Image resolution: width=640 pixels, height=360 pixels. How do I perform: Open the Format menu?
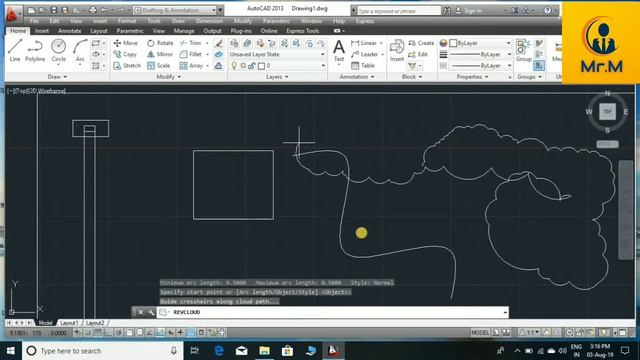[x=127, y=21]
